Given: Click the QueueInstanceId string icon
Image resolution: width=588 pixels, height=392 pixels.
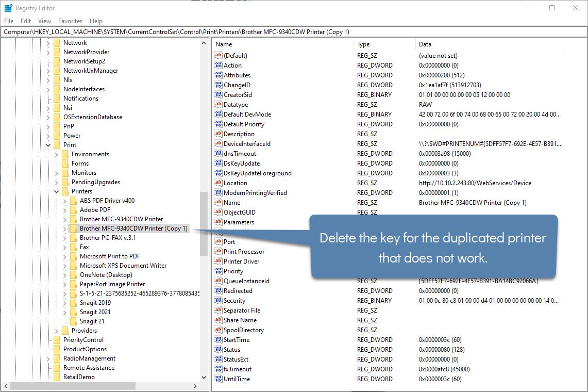Looking at the screenshot, I should pyautogui.click(x=219, y=281).
